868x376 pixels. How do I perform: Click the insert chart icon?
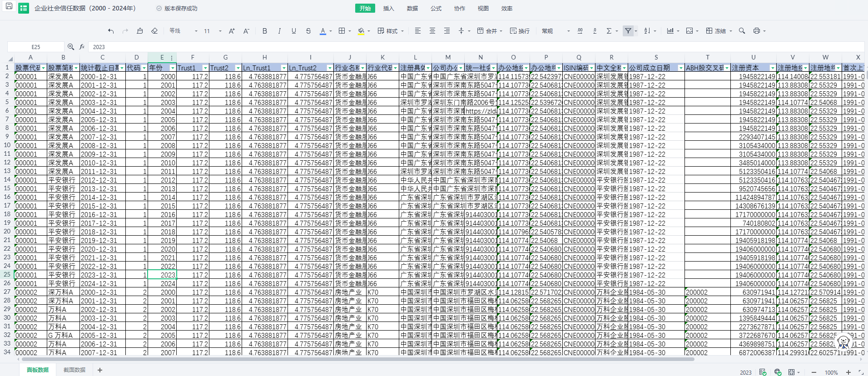pyautogui.click(x=670, y=31)
